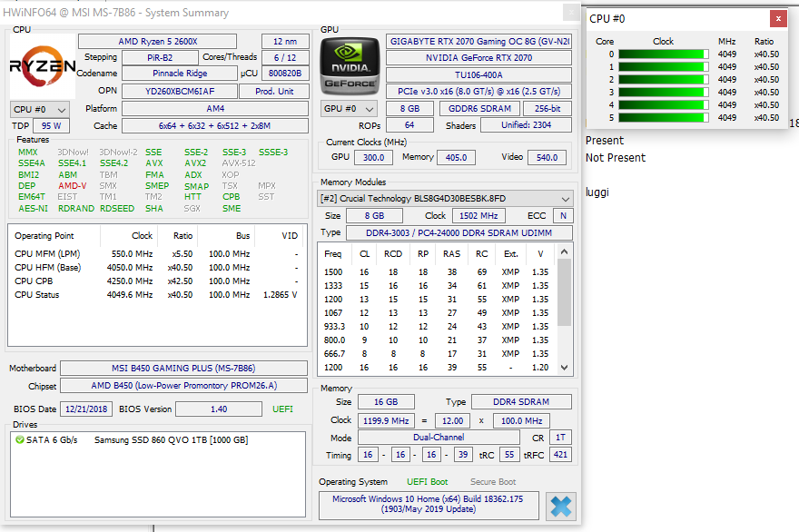Click the Ryzen logo image
Viewport: 799px width, 532px height.
43,66
